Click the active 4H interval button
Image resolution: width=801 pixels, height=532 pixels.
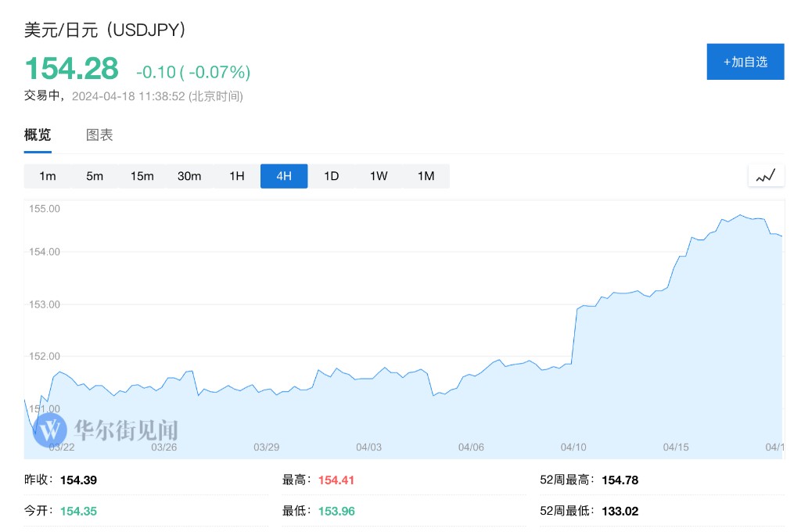(x=284, y=176)
